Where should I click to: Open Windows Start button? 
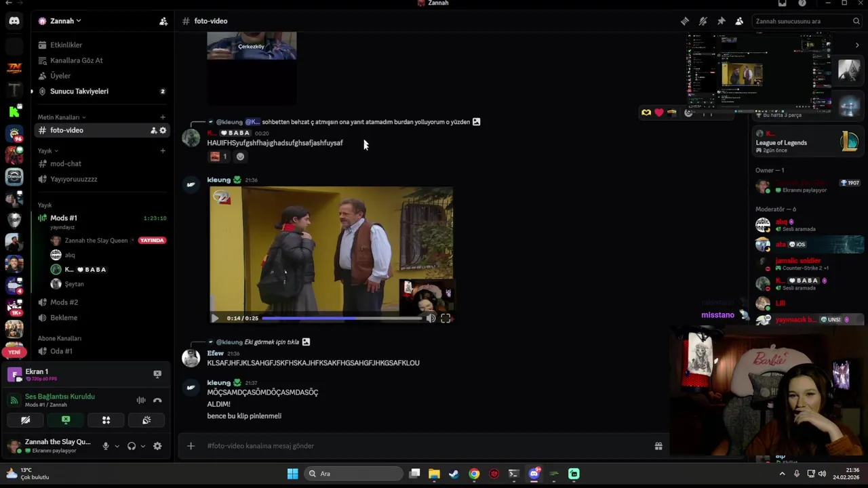pyautogui.click(x=292, y=474)
